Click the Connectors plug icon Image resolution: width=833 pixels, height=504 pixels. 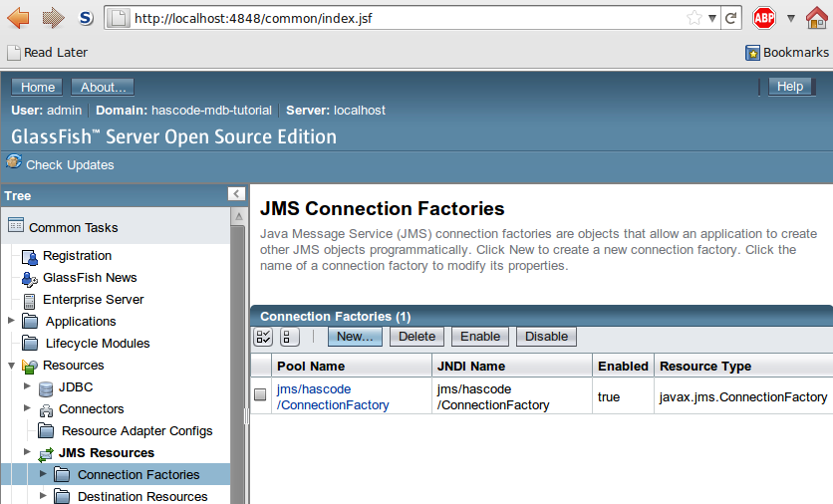[46, 410]
